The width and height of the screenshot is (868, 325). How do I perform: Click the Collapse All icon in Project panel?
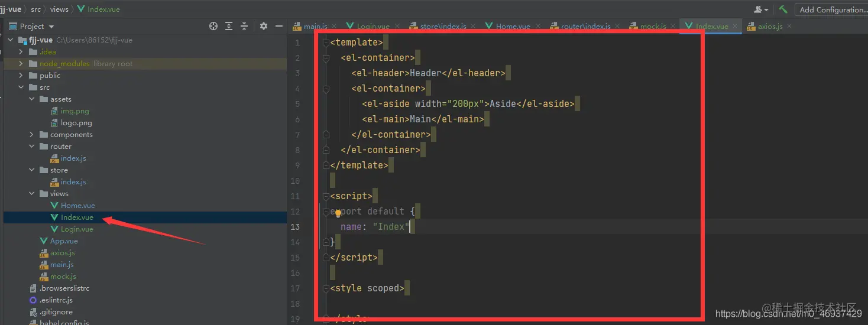tap(244, 26)
